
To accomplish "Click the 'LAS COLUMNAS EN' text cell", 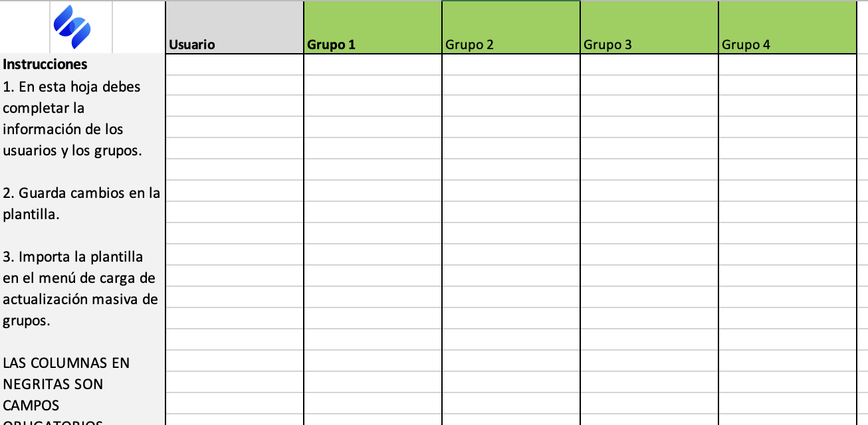I will (66, 363).
